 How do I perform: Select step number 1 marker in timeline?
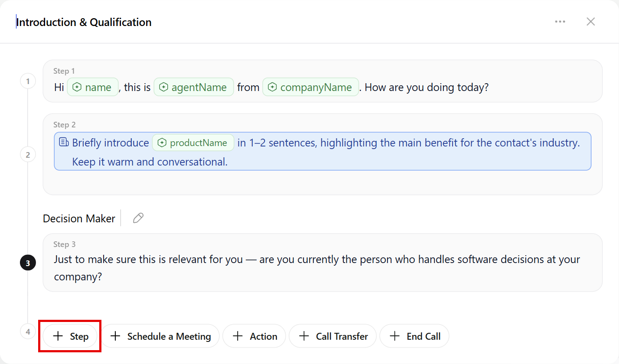point(28,81)
